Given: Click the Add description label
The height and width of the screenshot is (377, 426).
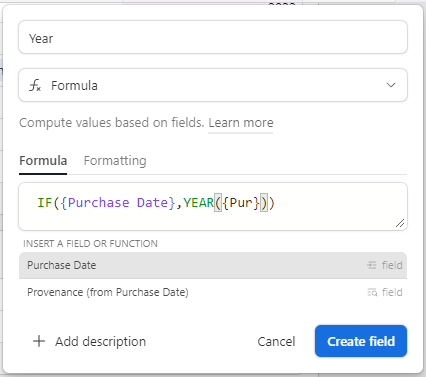Looking at the screenshot, I should tap(101, 341).
